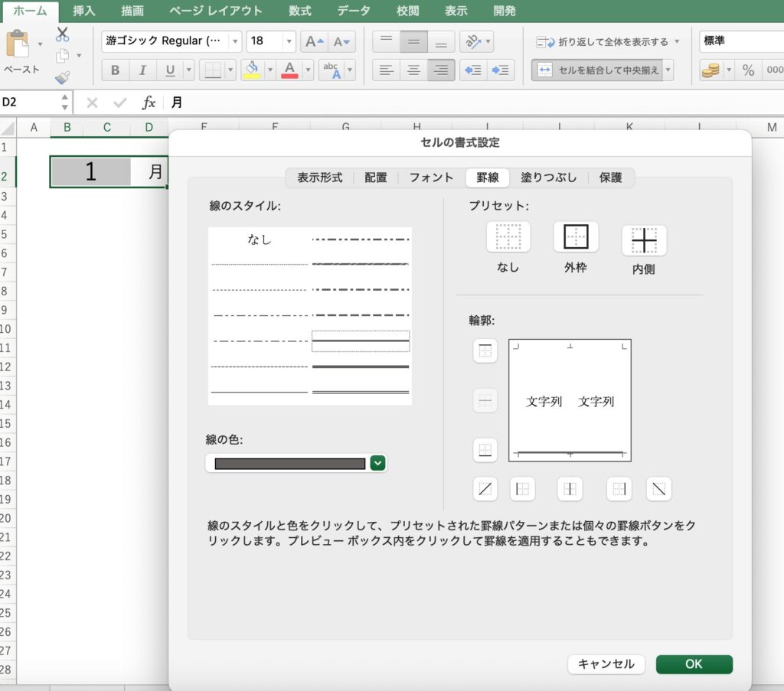Expand fill color dropdown arrow

[x=270, y=70]
